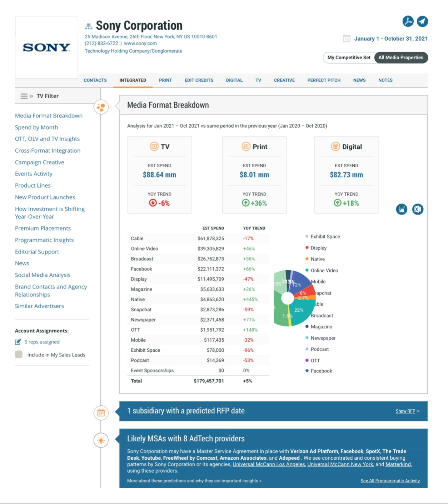Open the Contacts tab
The width and height of the screenshot is (448, 504).
pyautogui.click(x=95, y=80)
